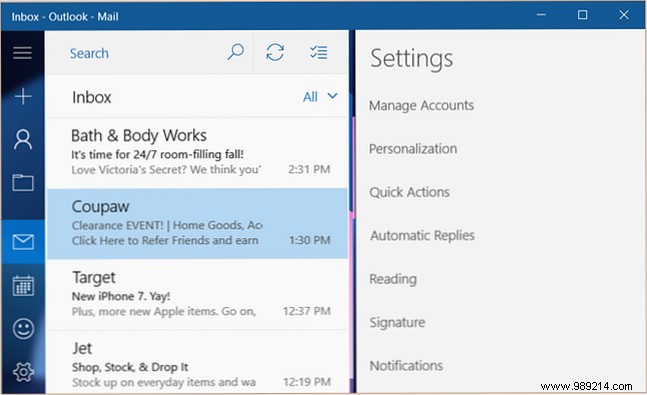
Task: Compose new mail with plus icon
Action: pos(23,97)
